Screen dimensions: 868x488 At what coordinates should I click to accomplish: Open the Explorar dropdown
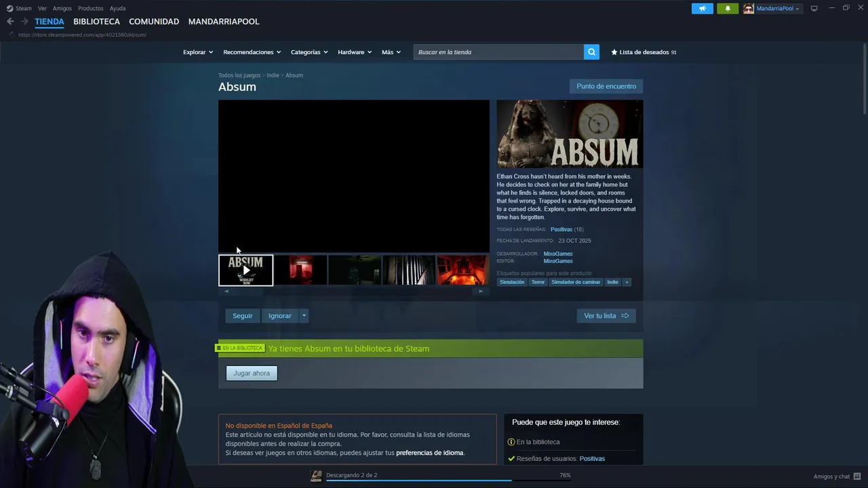[198, 52]
